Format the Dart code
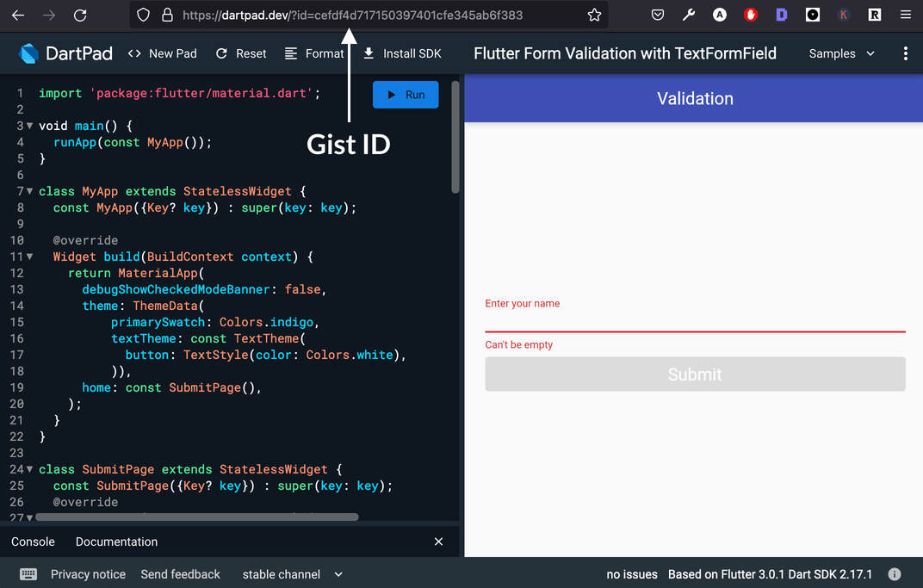The height and width of the screenshot is (588, 923). coord(313,53)
